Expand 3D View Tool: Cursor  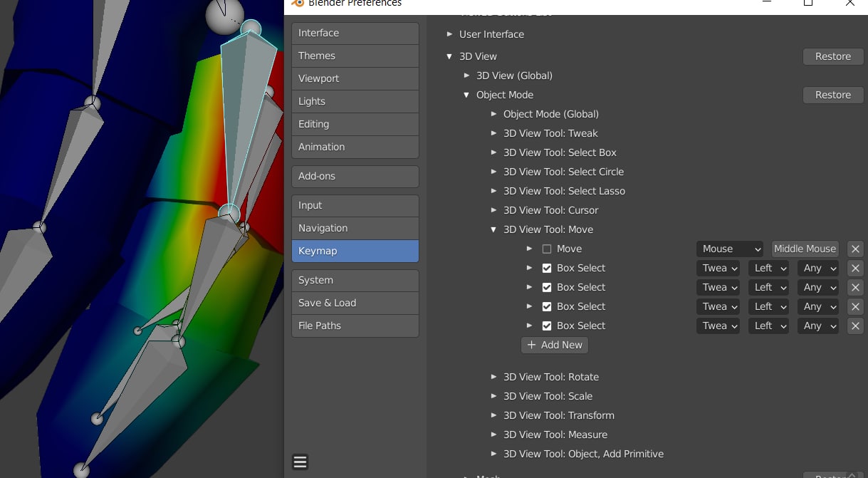tap(493, 210)
